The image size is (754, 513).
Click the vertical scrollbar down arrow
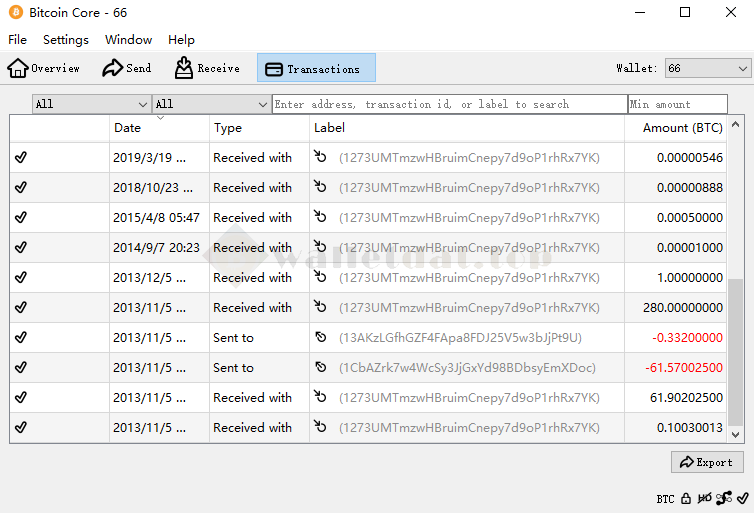point(737,435)
